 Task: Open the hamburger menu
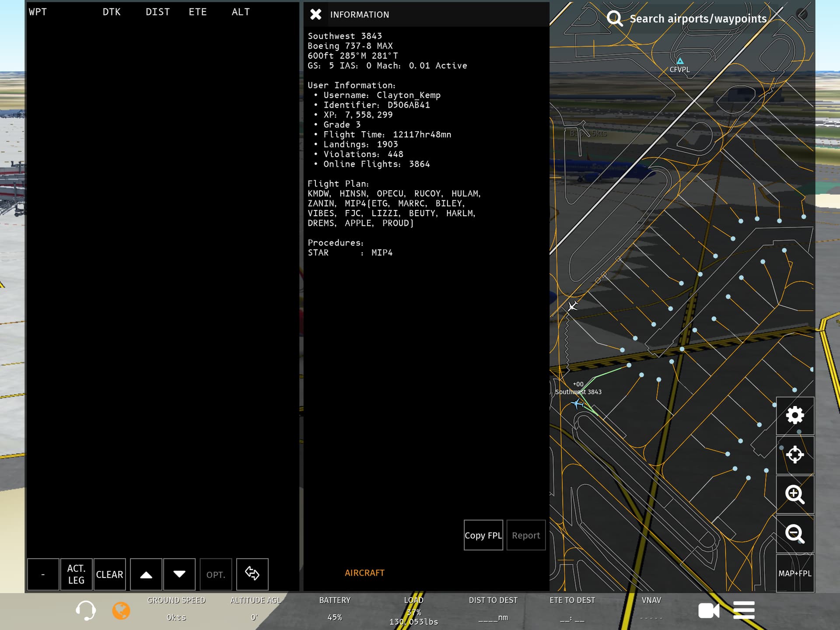[x=744, y=610]
